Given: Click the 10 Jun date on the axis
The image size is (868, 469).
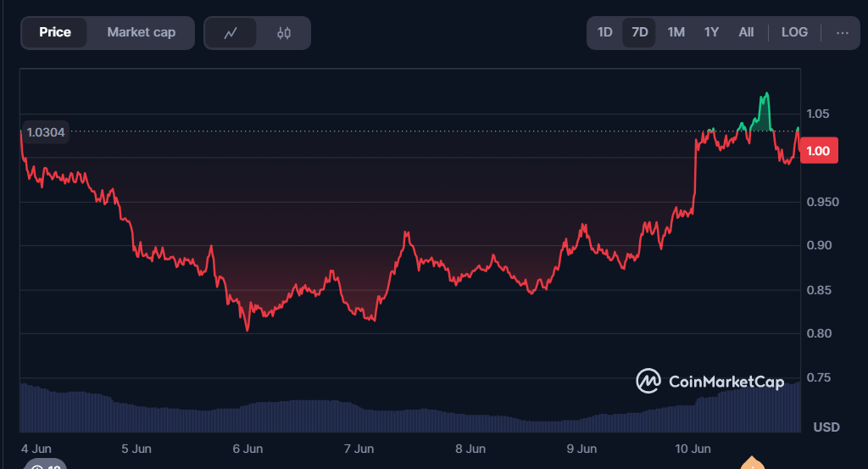Looking at the screenshot, I should [693, 448].
